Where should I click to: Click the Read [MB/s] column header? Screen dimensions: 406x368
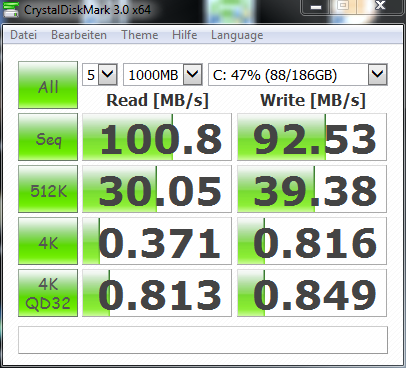click(157, 100)
